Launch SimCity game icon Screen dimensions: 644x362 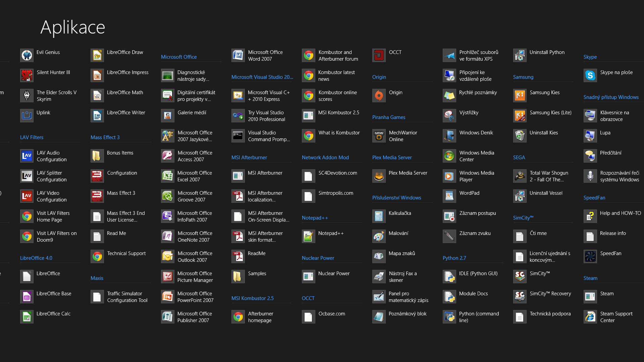point(520,277)
